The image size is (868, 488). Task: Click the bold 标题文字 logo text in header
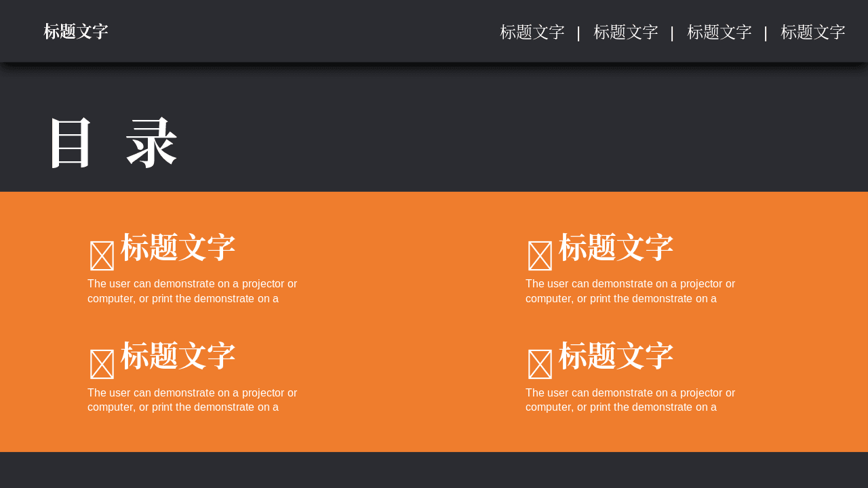[x=76, y=32]
